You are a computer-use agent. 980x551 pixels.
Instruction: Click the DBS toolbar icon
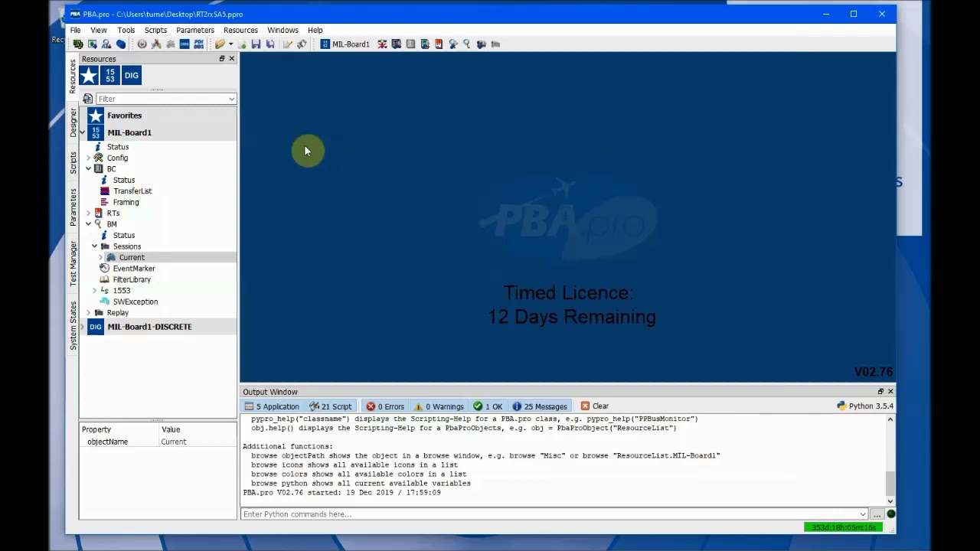point(185,44)
